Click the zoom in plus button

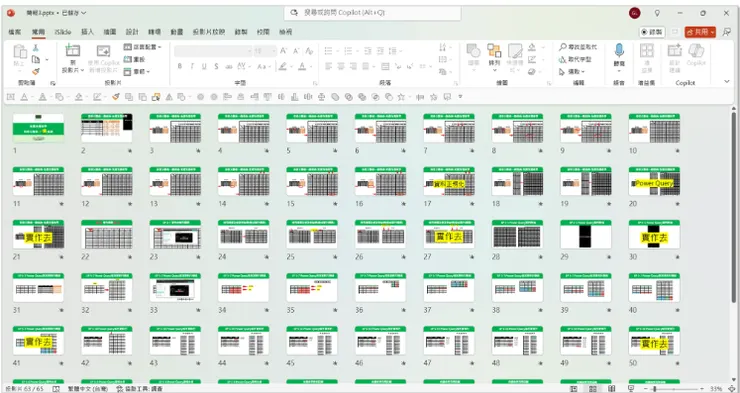pyautogui.click(x=701, y=389)
